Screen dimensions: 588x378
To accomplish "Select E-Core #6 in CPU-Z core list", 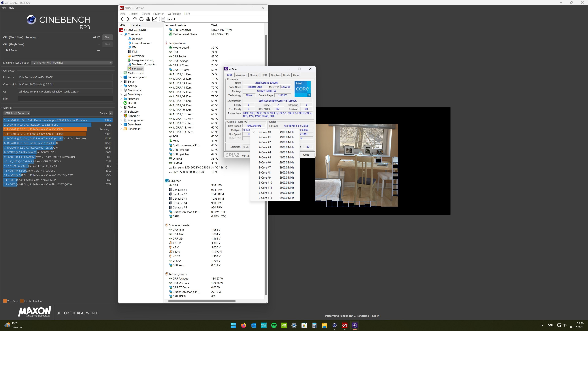I will point(275,163).
